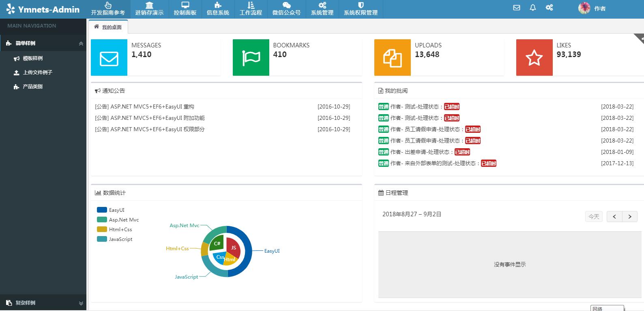Image resolution: width=644 pixels, height=311 pixels.
Task: Click the red JS slice of pie
Action: click(x=234, y=248)
